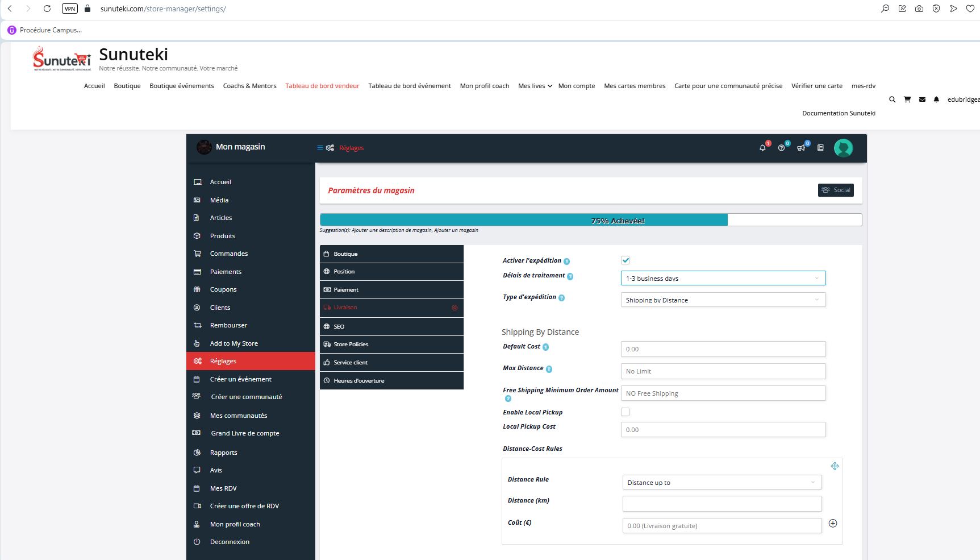Image resolution: width=980 pixels, height=560 pixels.
Task: Click the Distance (km) input field
Action: [x=722, y=504]
